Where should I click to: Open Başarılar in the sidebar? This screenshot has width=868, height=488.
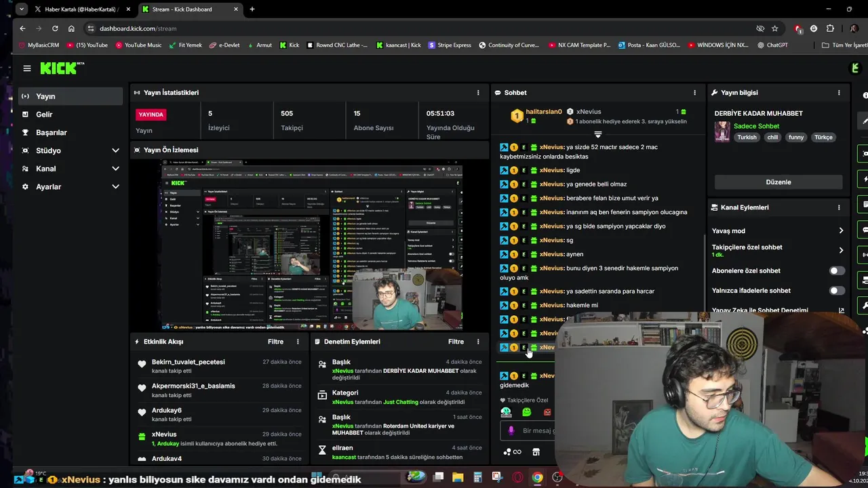(x=71, y=133)
